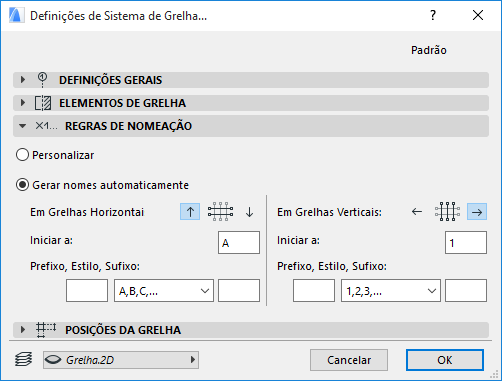This screenshot has width=502, height=381.
Task: Click the Cancelar button
Action: coord(349,360)
